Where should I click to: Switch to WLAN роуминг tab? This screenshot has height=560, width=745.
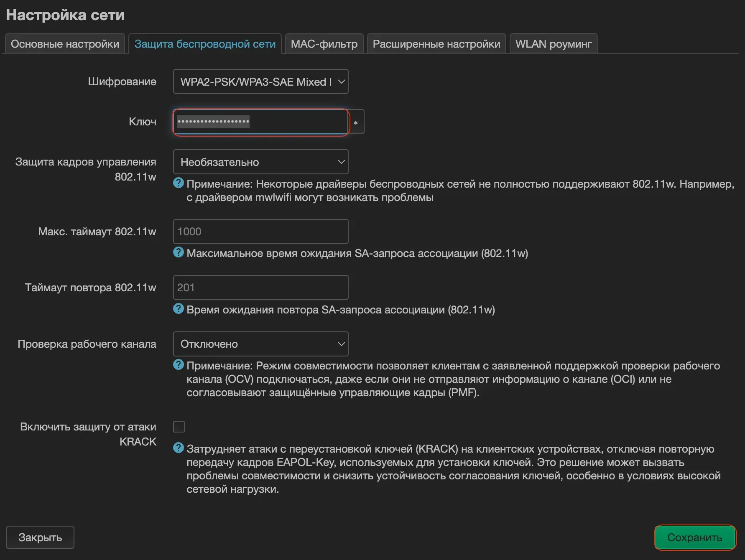(554, 44)
